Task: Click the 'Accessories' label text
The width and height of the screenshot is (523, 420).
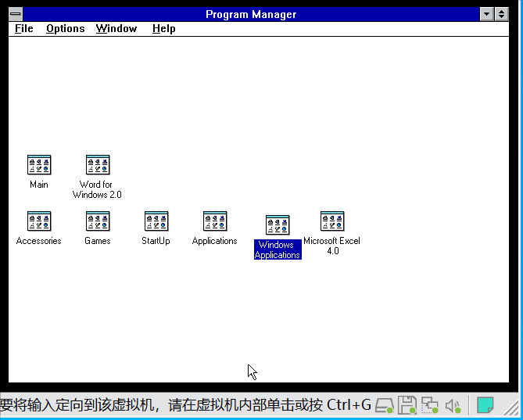Action: [38, 241]
